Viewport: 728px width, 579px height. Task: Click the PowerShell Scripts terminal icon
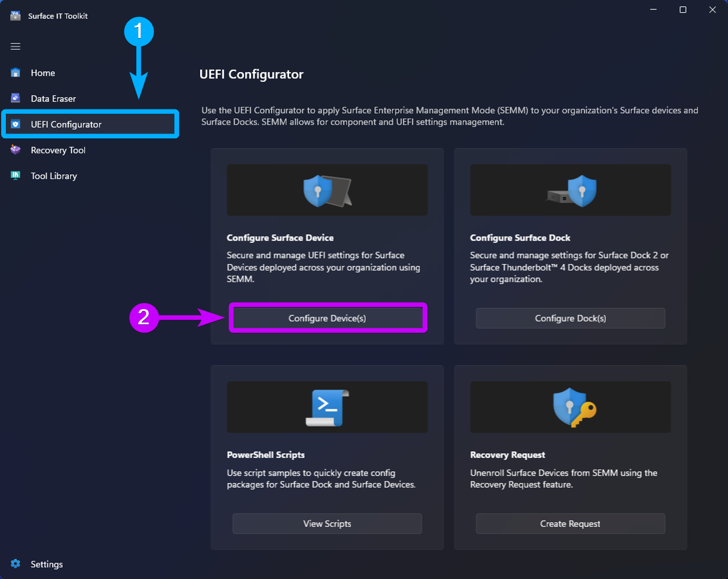327,407
